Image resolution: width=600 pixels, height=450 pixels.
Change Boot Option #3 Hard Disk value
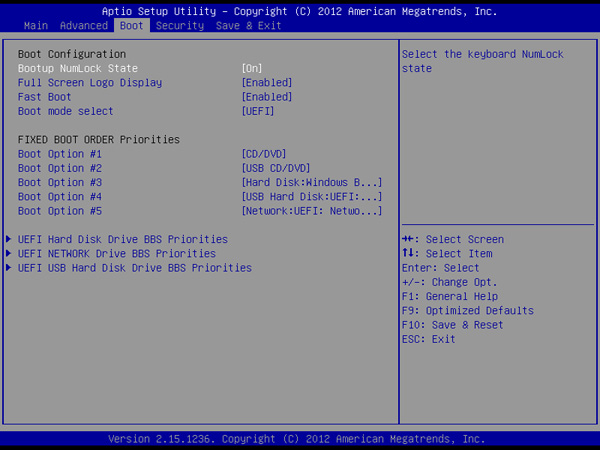click(x=312, y=183)
